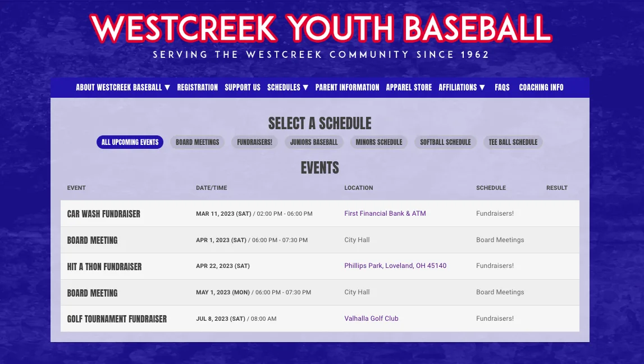Image resolution: width=644 pixels, height=364 pixels.
Task: Go to Parent Information
Action: (347, 87)
